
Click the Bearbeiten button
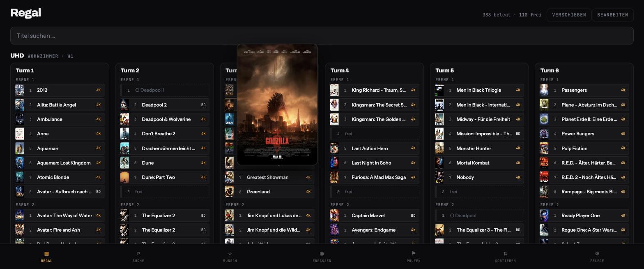pos(612,15)
